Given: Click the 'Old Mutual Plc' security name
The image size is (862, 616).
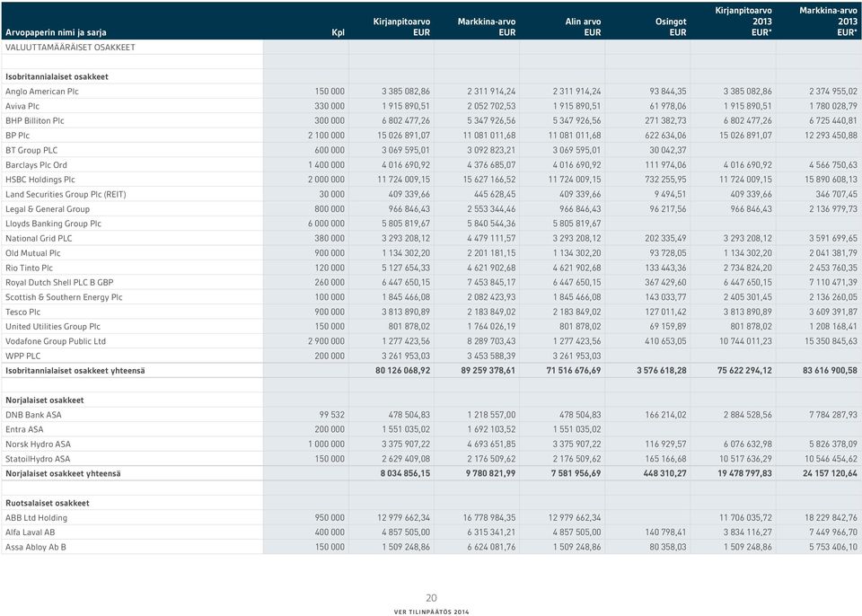Looking at the screenshot, I should pos(33,253).
